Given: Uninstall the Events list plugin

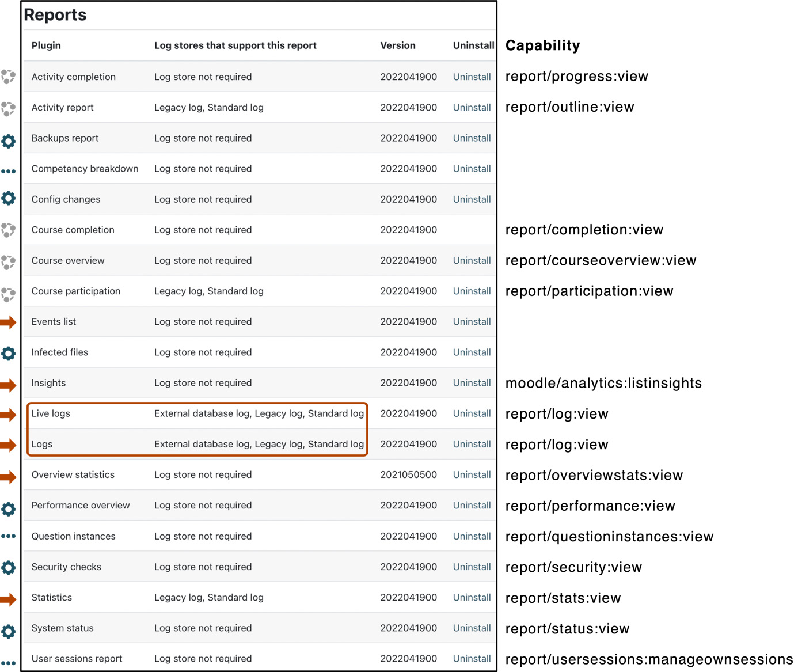Looking at the screenshot, I should click(x=472, y=321).
